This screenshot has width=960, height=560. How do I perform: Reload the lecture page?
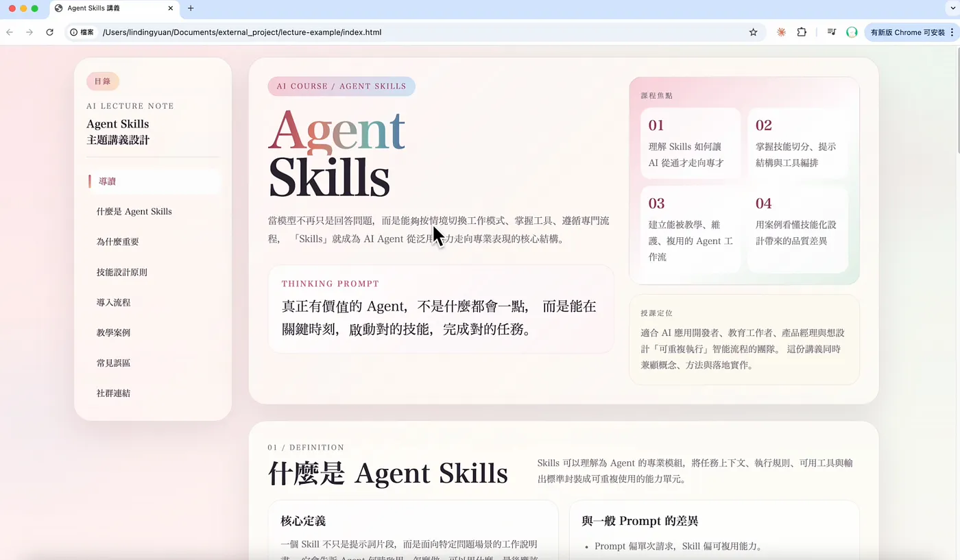pos(49,32)
